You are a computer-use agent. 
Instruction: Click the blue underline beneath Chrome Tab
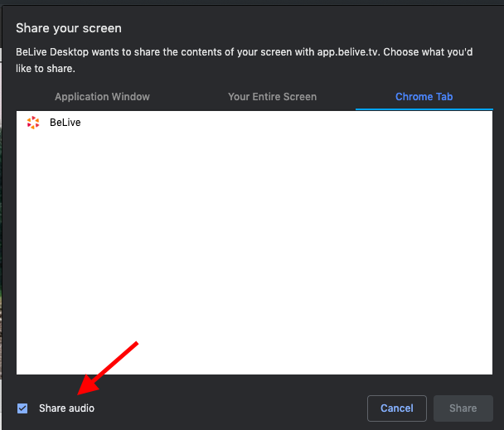pyautogui.click(x=424, y=109)
